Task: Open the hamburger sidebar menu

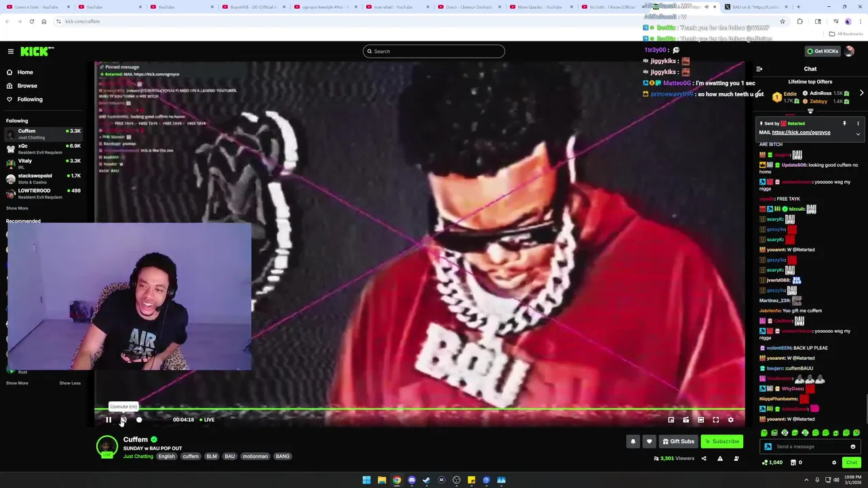Action: (x=11, y=52)
